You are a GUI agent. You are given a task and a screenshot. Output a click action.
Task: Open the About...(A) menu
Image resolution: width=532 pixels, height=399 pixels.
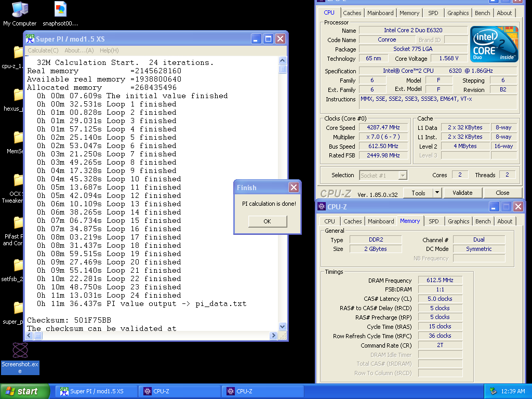(x=79, y=50)
